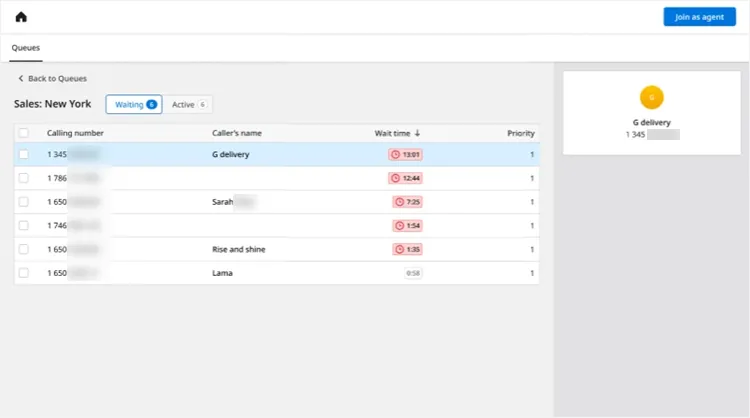Click the Caller's name column header

coord(237,133)
